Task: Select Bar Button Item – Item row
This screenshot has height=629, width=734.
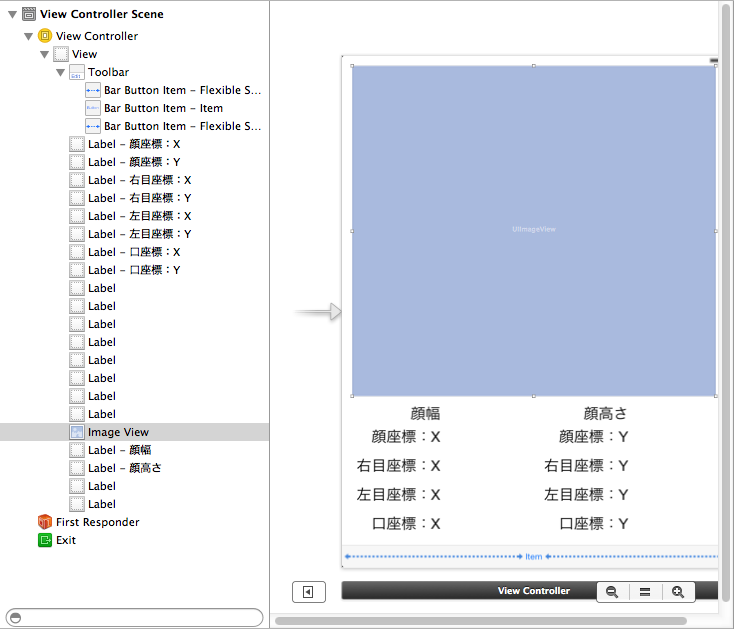Action: click(x=163, y=108)
